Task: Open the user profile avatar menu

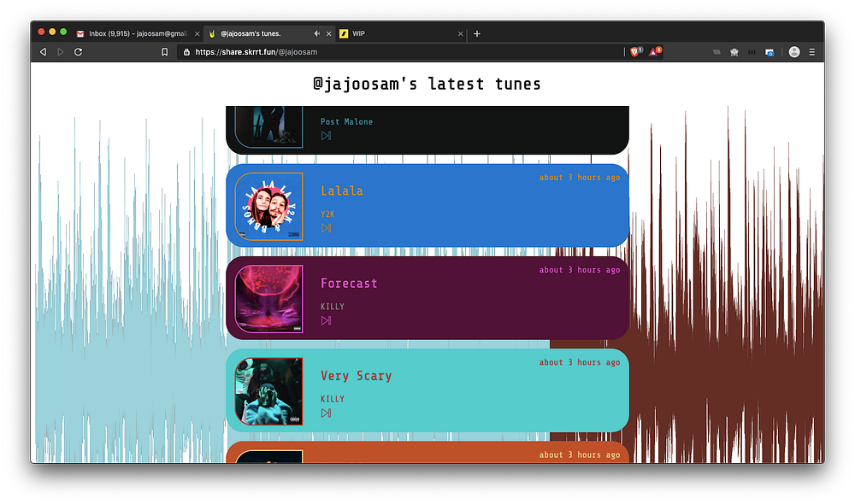Action: pyautogui.click(x=794, y=52)
